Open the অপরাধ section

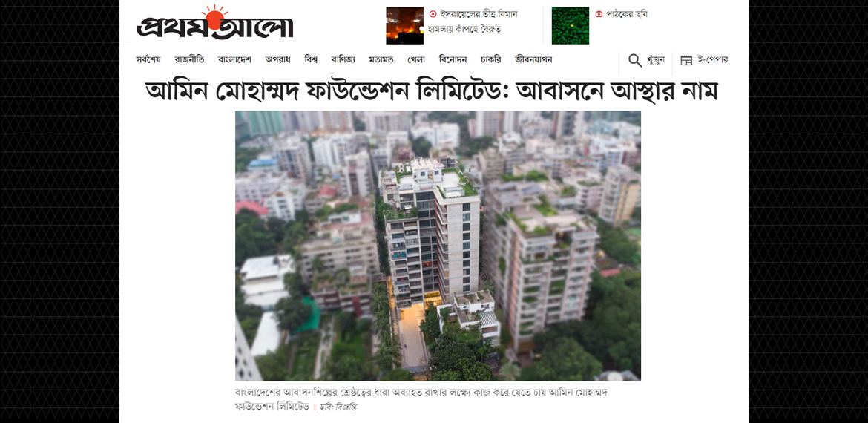278,60
